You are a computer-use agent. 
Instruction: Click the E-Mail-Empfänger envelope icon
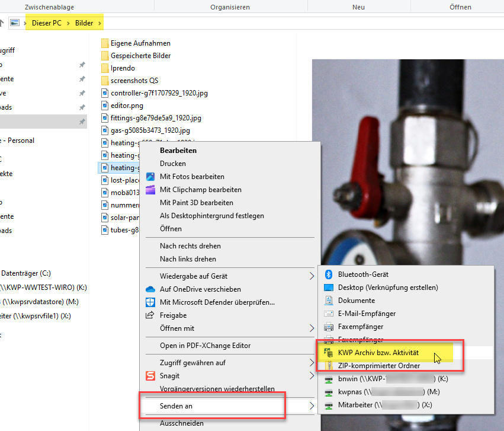point(329,314)
